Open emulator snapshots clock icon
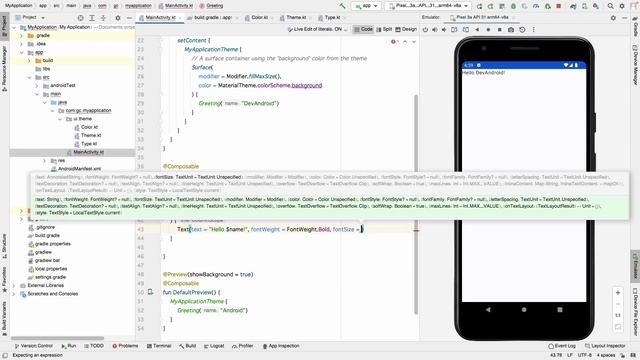 (522, 30)
